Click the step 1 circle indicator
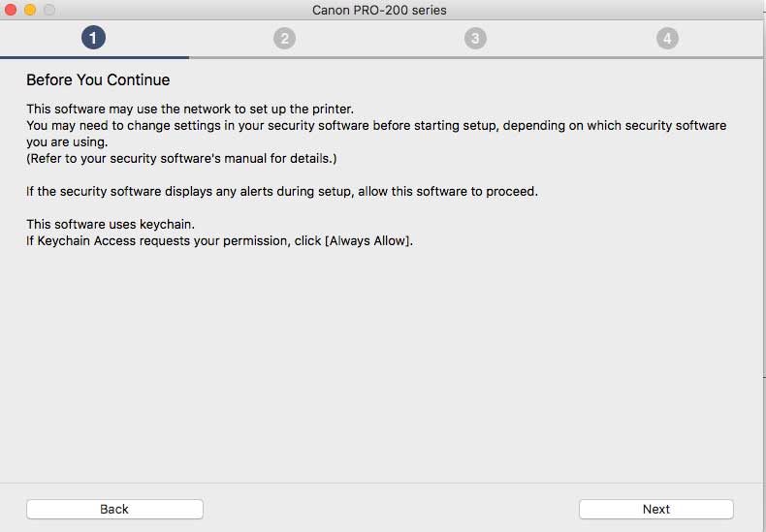Image resolution: width=766 pixels, height=532 pixels. click(93, 38)
